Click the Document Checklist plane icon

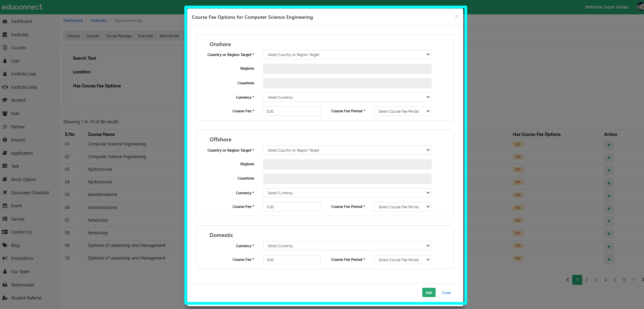5,193
